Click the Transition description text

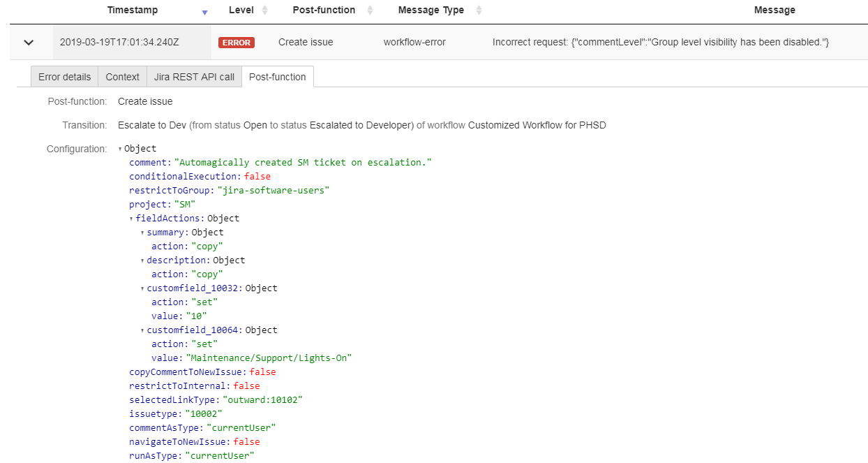[x=362, y=126]
